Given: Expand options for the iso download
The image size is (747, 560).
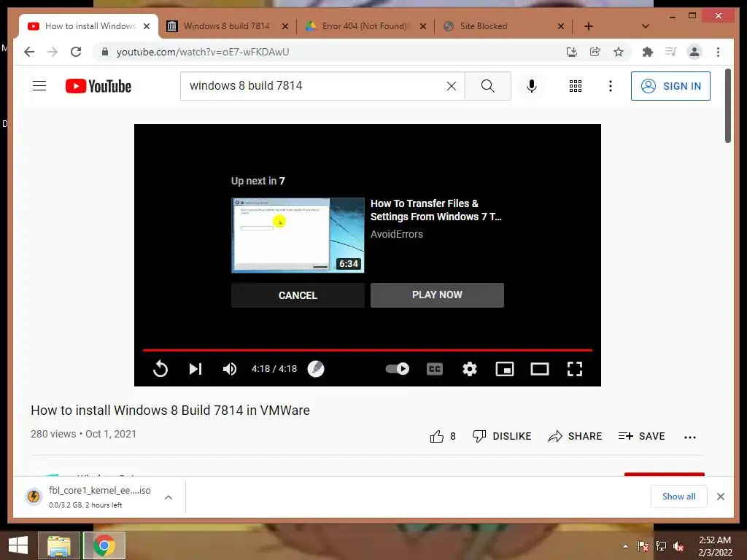Looking at the screenshot, I should pyautogui.click(x=169, y=497).
